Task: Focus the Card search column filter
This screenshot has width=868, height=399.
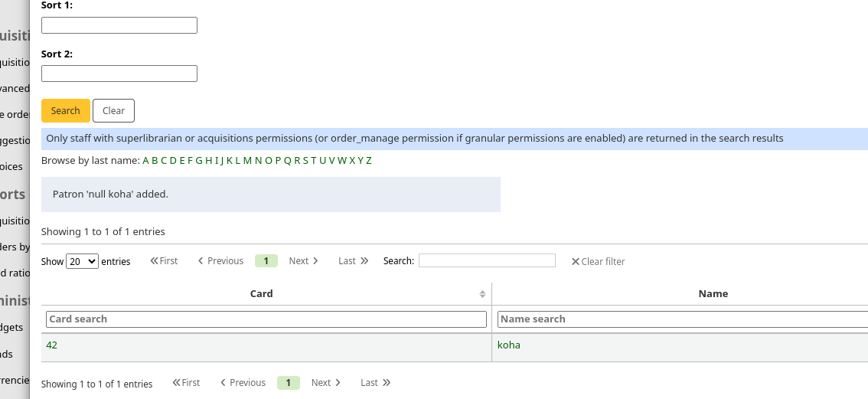Action: [x=266, y=319]
